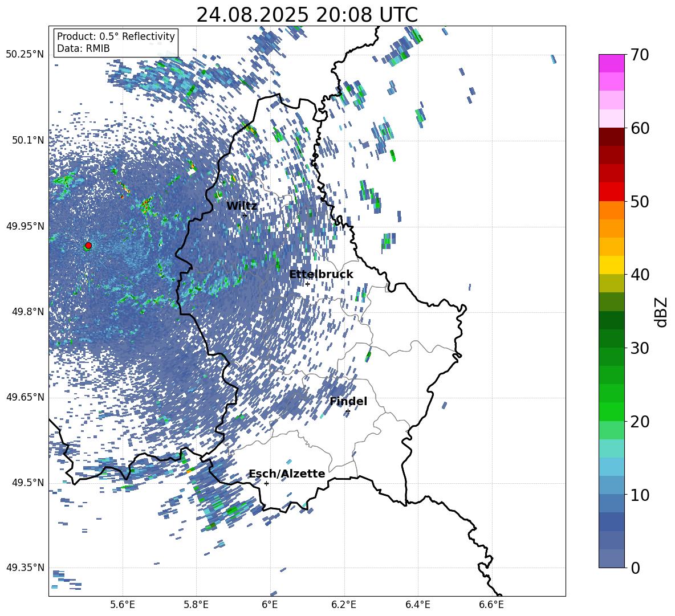Click the bright red colorbar segment just above 50
Image resolution: width=675 pixels, height=616 pixels.
[x=611, y=191]
